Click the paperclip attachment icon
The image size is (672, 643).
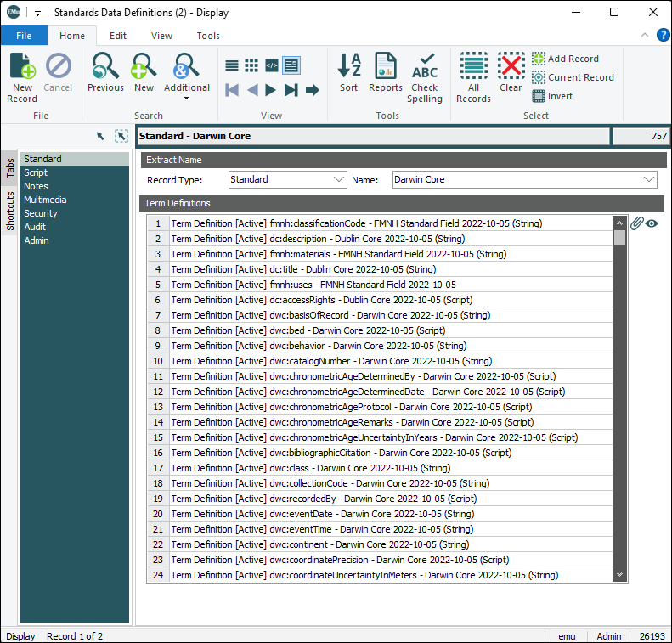coord(636,223)
